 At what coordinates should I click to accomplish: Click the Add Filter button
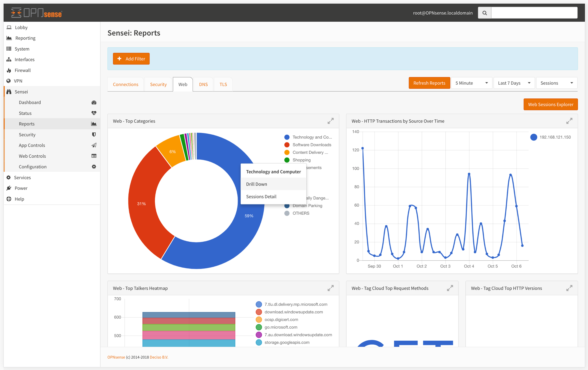131,59
